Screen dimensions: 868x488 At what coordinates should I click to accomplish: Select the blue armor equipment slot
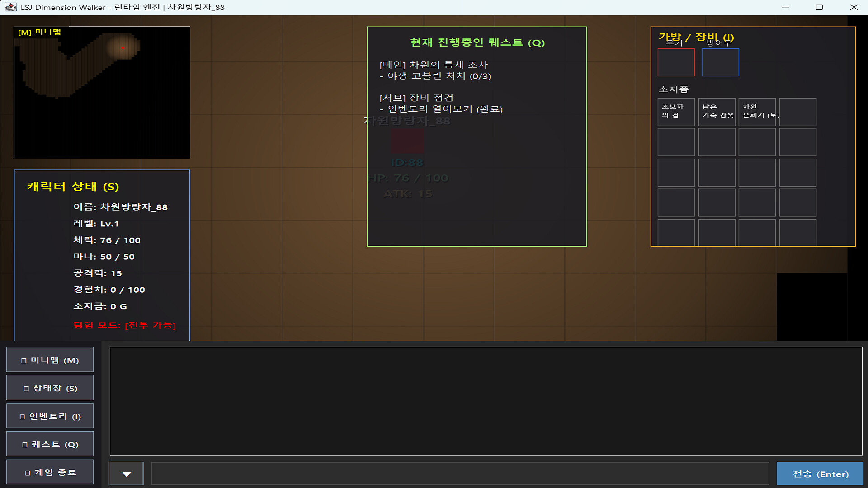point(720,62)
